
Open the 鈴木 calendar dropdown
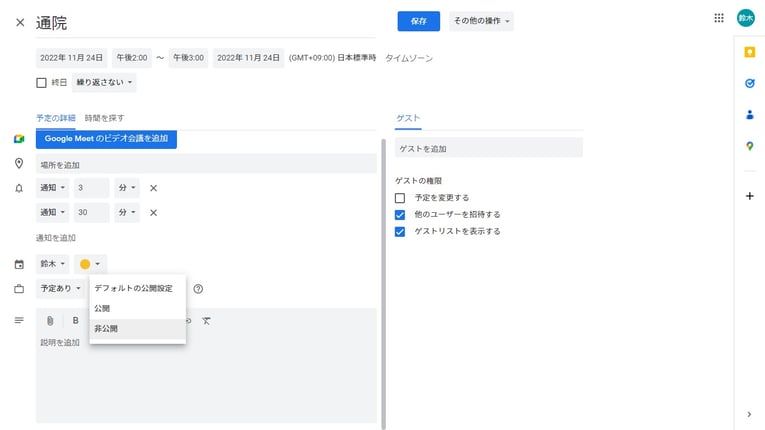(52, 264)
